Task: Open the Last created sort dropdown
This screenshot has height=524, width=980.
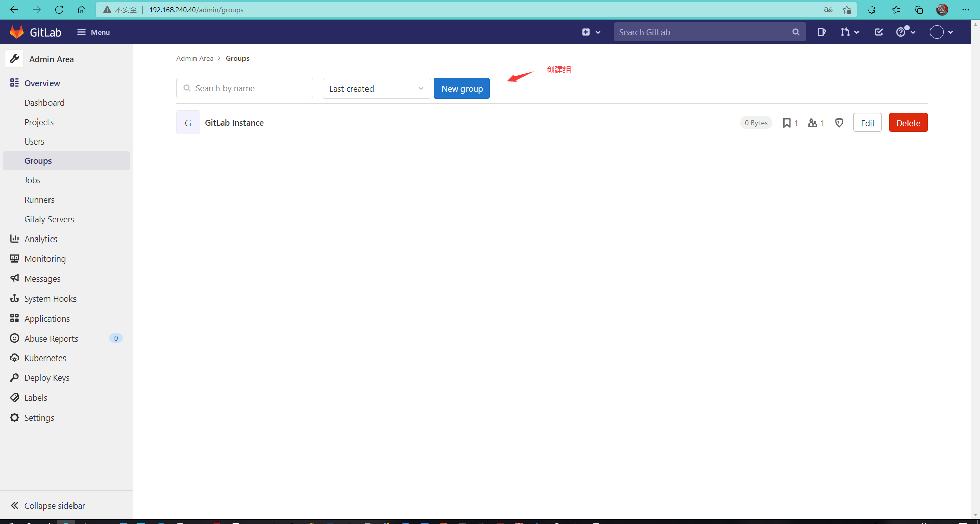Action: (376, 88)
